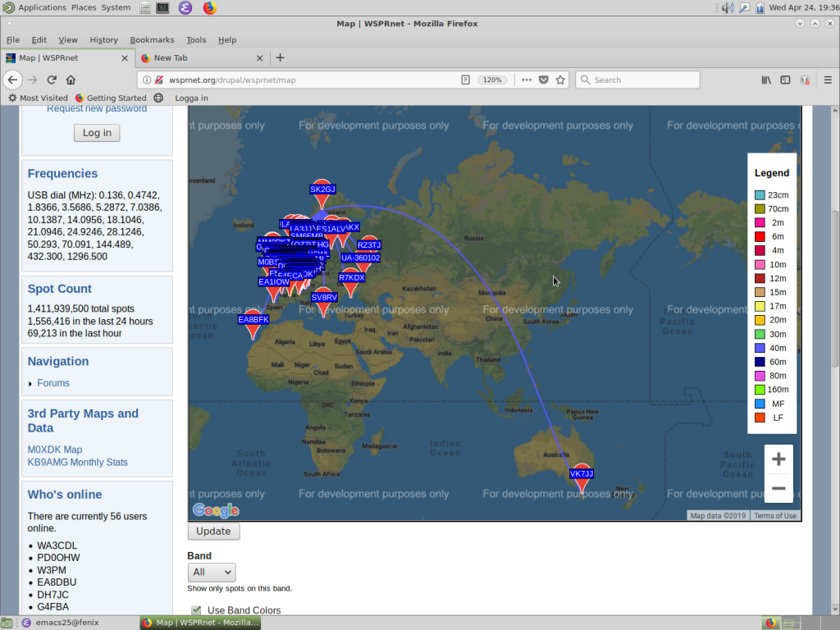Open KB9AMG Monthly Stats link
Image resolution: width=840 pixels, height=630 pixels.
pyautogui.click(x=78, y=463)
